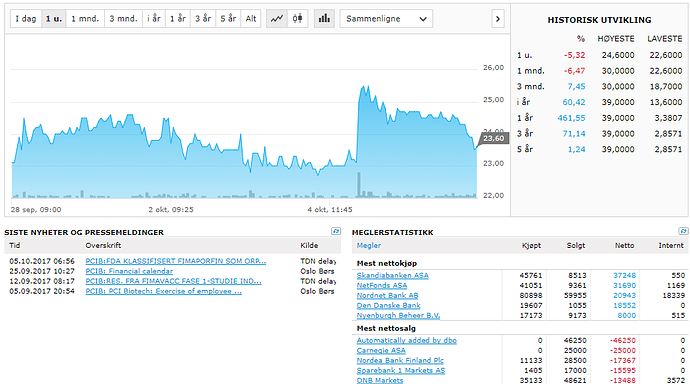Sort broker table by the Megler column
Viewport: 690px width, 384px height.
point(369,245)
